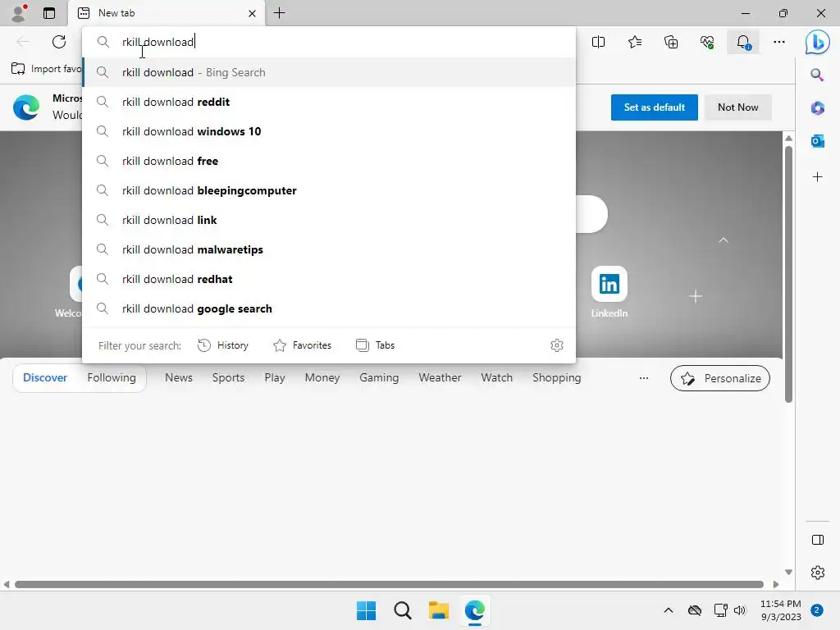Open volume control in system tray
Image resolution: width=840 pixels, height=630 pixels.
point(740,610)
